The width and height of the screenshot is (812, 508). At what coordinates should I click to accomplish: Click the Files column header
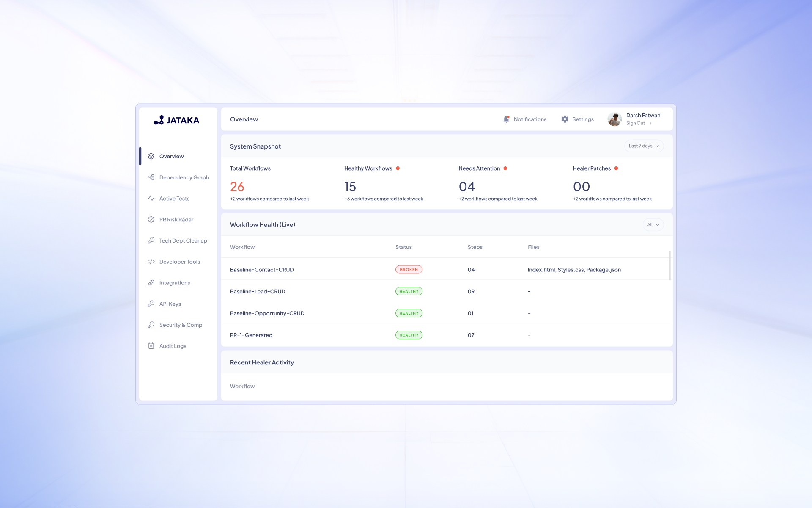coord(533,247)
